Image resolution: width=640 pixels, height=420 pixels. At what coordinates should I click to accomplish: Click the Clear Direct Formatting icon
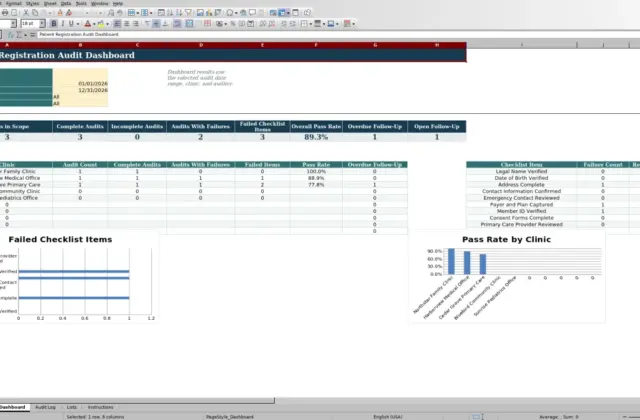coord(69,13)
